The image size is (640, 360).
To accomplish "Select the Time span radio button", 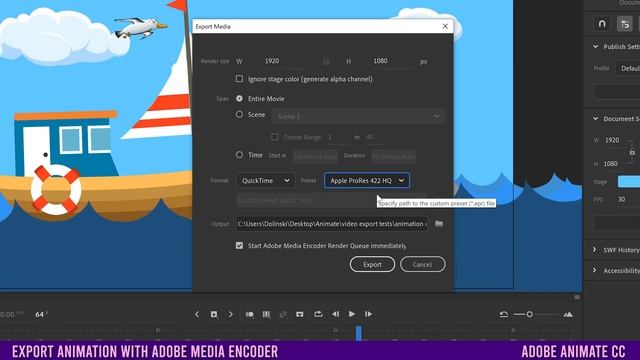I will [239, 155].
